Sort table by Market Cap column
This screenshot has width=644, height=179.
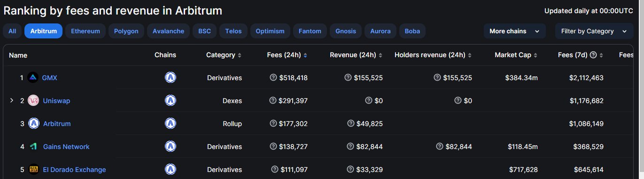[516, 55]
